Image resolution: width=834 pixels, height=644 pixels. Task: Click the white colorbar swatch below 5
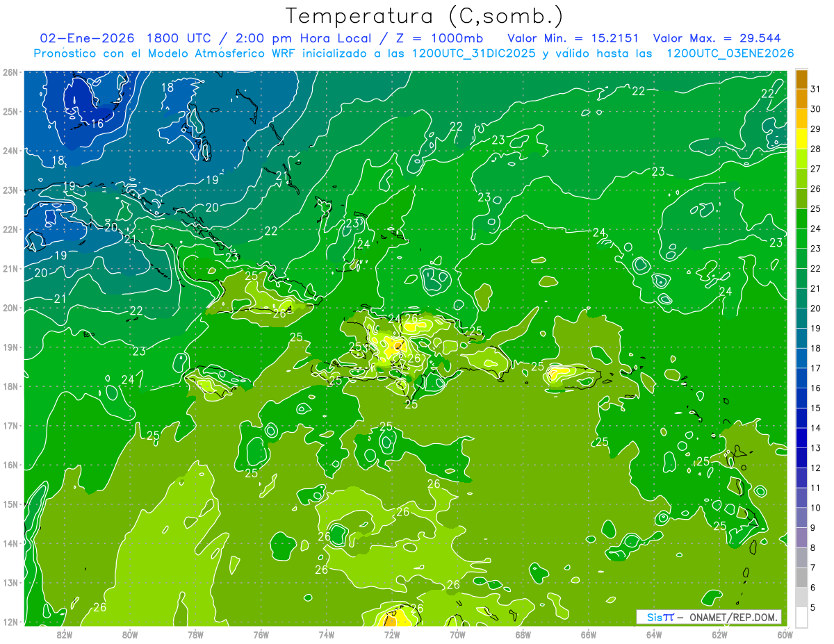801,618
